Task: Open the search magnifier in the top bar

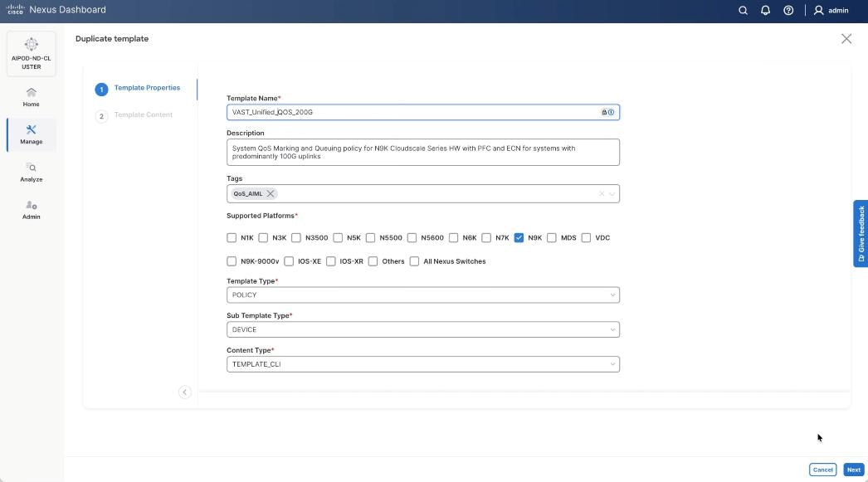Action: [x=743, y=9]
